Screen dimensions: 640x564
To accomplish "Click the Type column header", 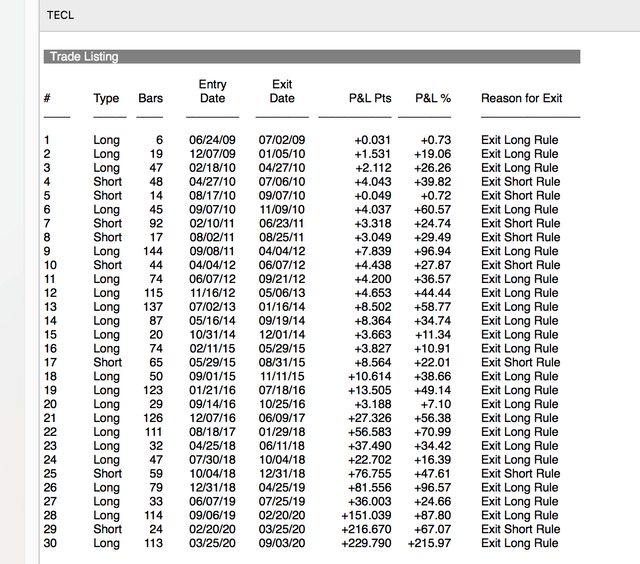I will (106, 98).
